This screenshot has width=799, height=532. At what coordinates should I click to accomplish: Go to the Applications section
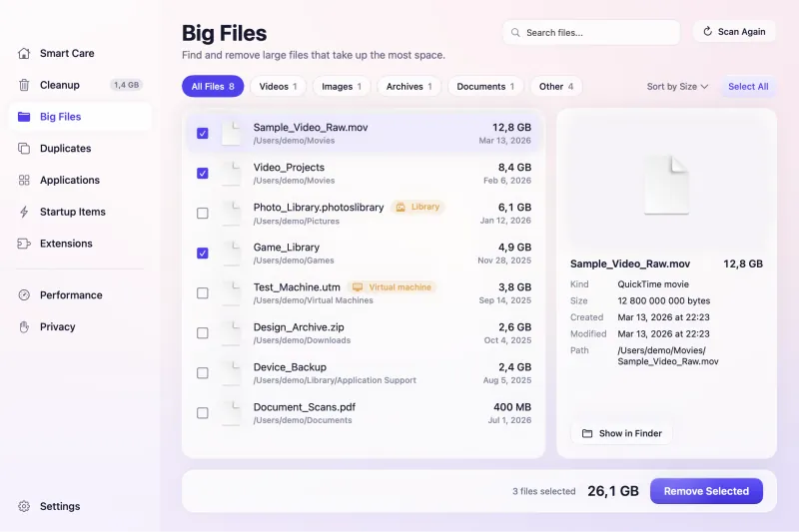point(80,180)
